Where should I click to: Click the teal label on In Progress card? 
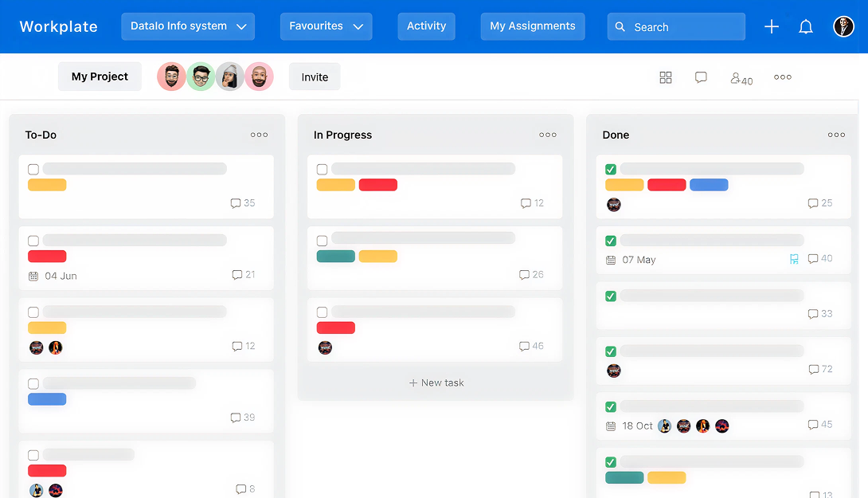pyautogui.click(x=335, y=257)
